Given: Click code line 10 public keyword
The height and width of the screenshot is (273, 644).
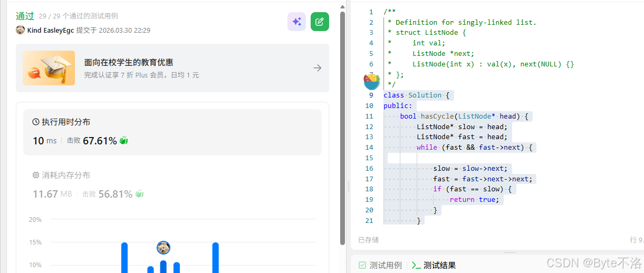Looking at the screenshot, I should coord(398,105).
